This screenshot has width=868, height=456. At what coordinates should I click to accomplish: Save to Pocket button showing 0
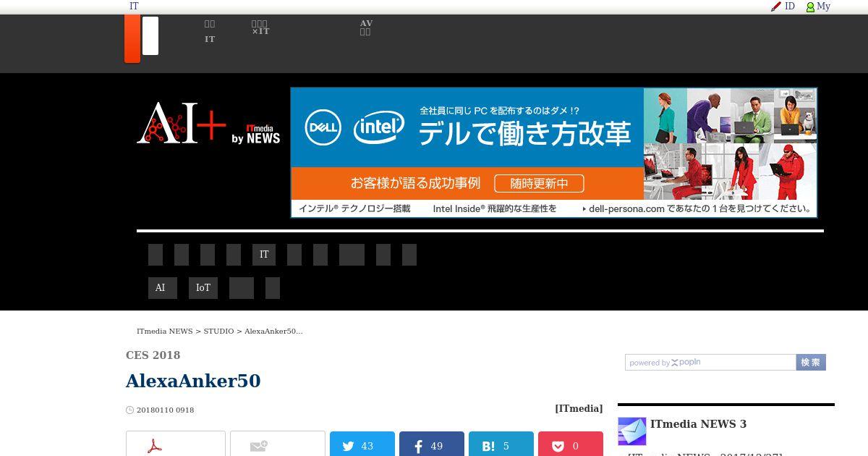tap(571, 444)
